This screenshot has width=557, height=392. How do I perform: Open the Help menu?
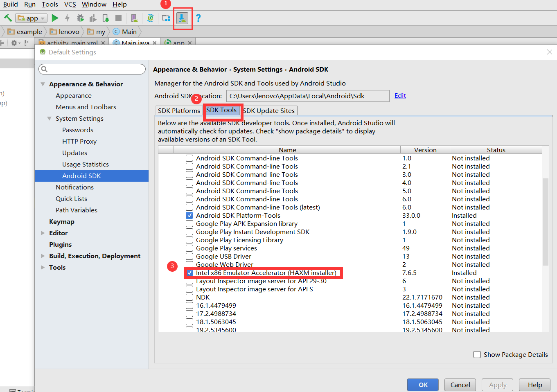tap(120, 4)
